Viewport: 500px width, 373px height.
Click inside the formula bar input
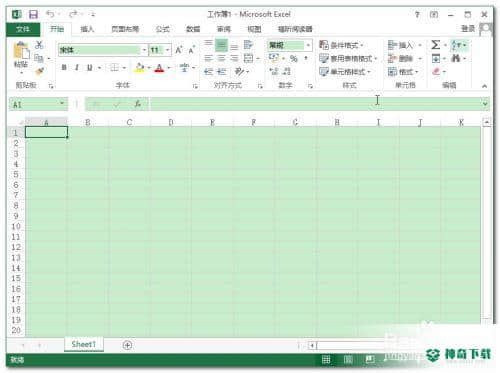point(315,104)
